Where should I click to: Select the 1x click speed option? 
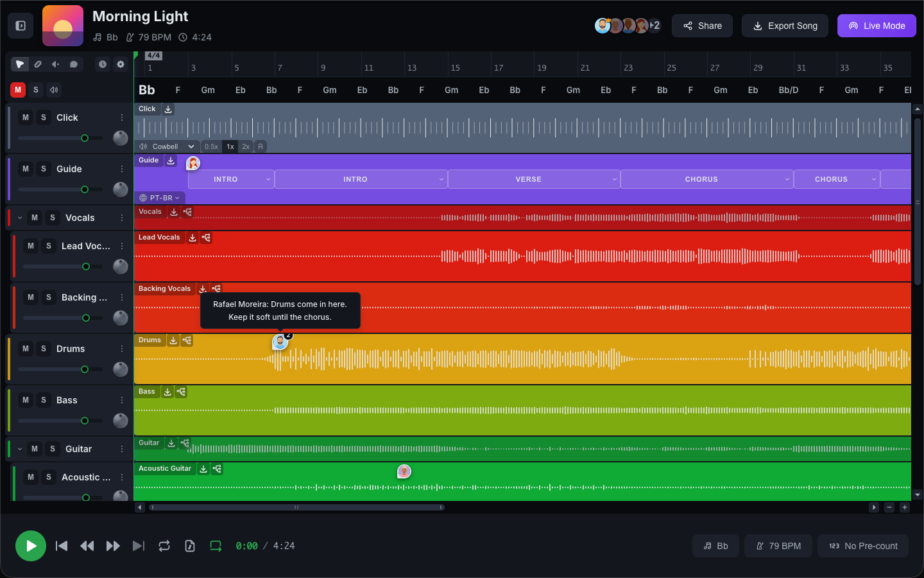tap(230, 146)
